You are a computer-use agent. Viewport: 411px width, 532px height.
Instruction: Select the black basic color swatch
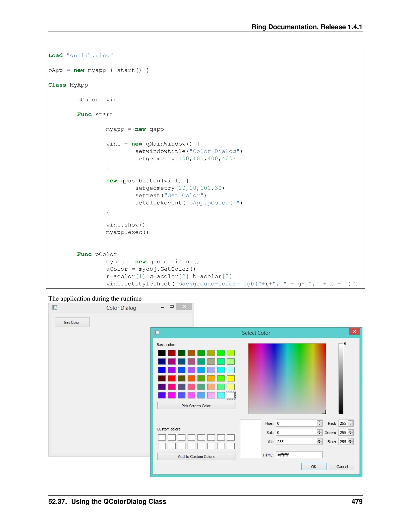162,353
